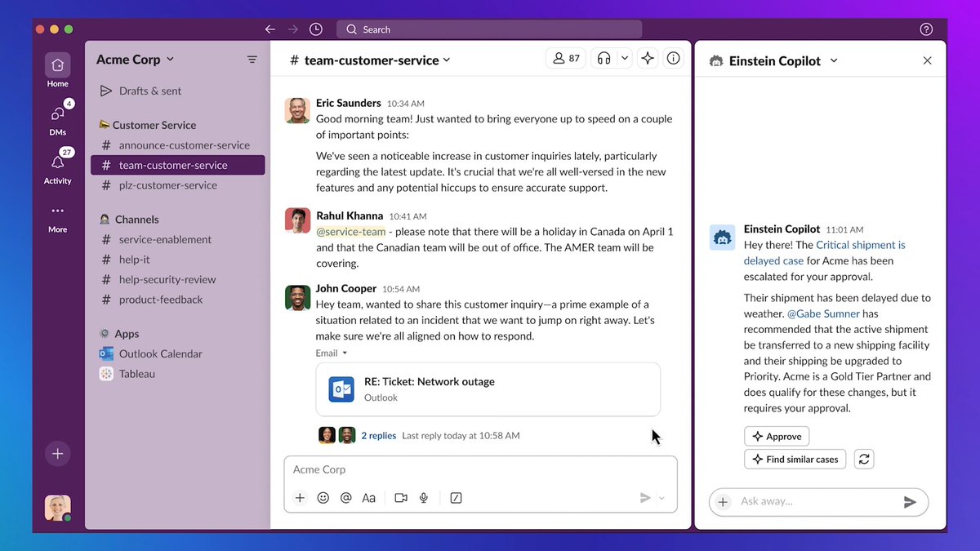Open the announce-customer-service channel

177,145
